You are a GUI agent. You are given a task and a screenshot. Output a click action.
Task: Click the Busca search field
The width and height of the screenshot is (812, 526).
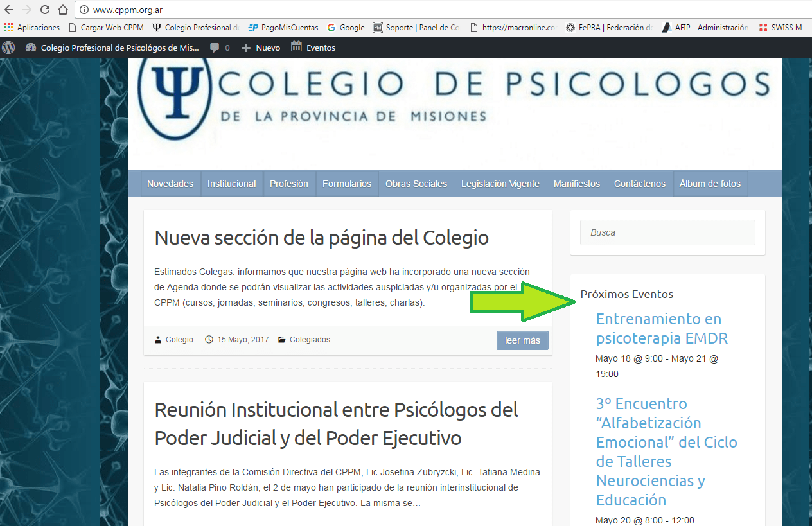pos(667,232)
